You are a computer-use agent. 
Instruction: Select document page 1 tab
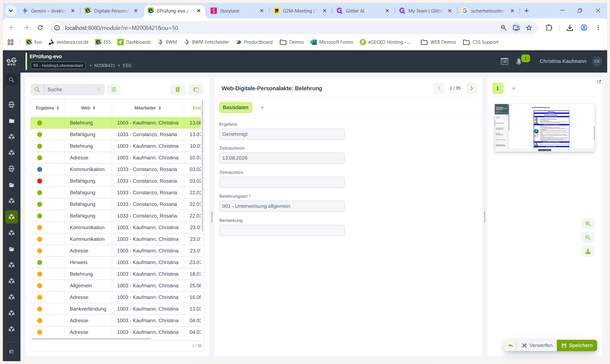coord(498,88)
